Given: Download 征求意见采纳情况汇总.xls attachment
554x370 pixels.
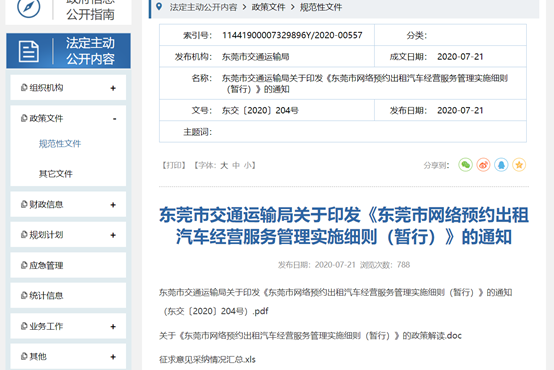Looking at the screenshot, I should (x=207, y=359).
